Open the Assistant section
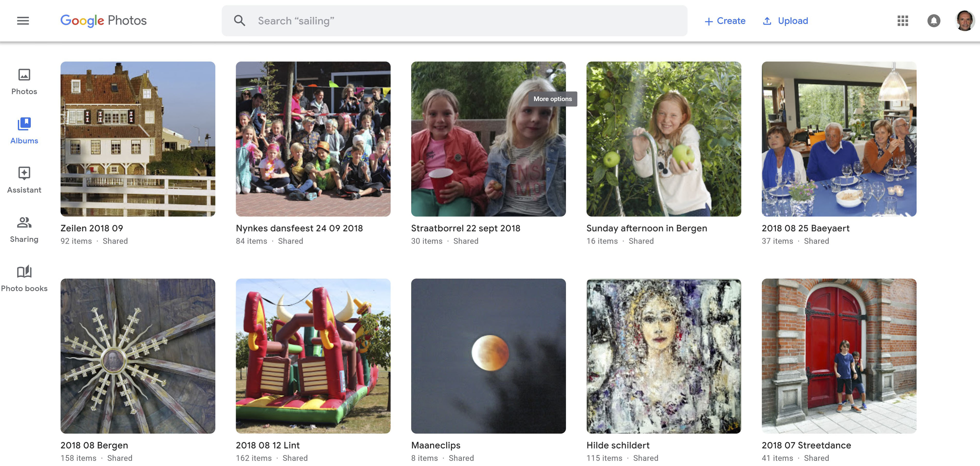Screen dimensions: 980x466 tap(24, 180)
